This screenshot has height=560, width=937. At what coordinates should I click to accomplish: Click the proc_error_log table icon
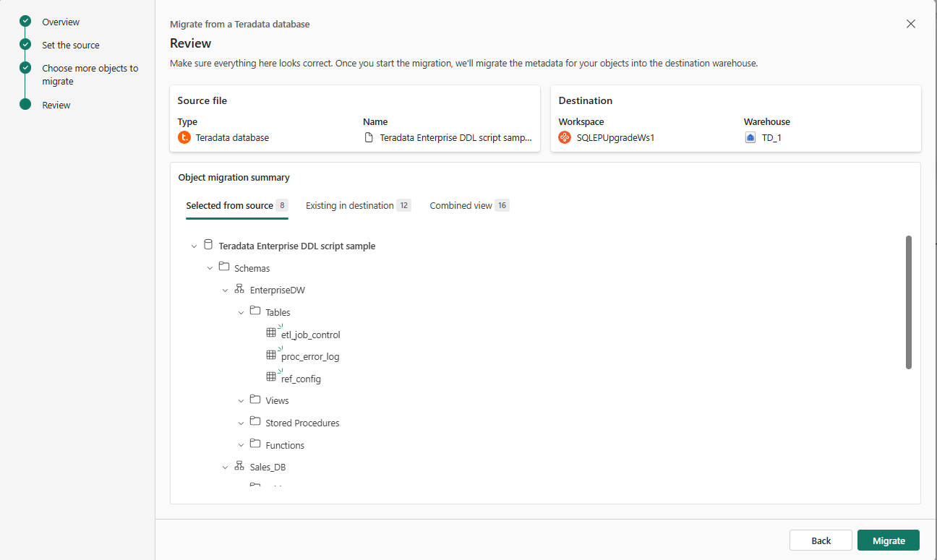pos(272,355)
